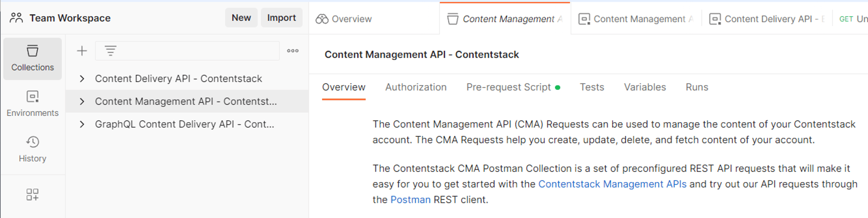Expand Content Management API collection chevron

pyautogui.click(x=82, y=101)
